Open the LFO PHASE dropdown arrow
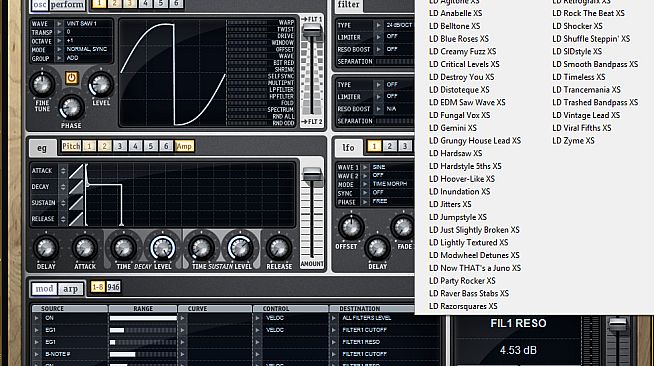The image size is (654, 366). 365,202
